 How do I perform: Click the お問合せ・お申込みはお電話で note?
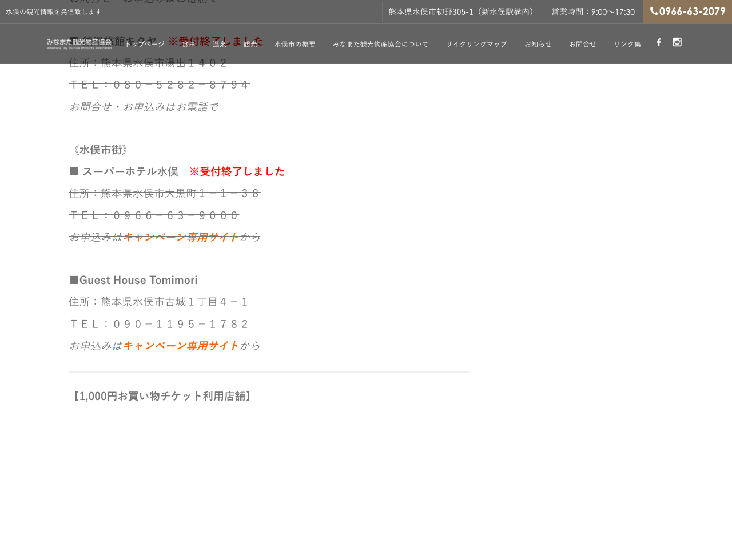(x=144, y=107)
